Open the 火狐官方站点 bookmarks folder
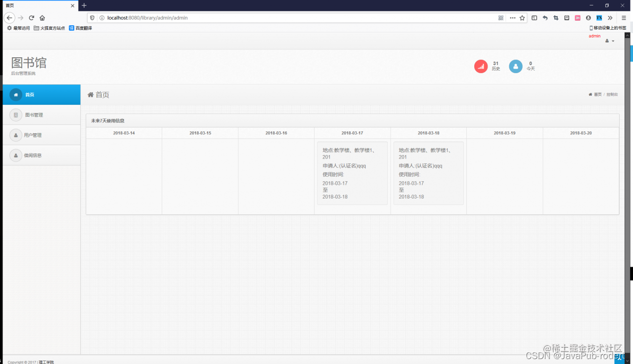This screenshot has height=364, width=633. (49, 28)
